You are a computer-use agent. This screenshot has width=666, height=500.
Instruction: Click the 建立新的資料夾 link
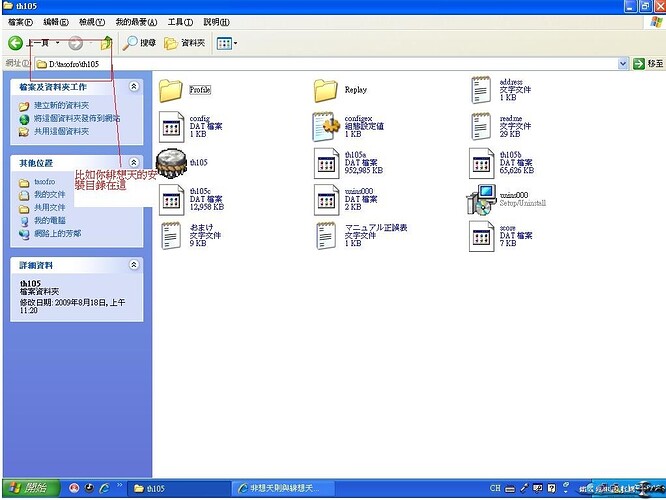(62, 105)
